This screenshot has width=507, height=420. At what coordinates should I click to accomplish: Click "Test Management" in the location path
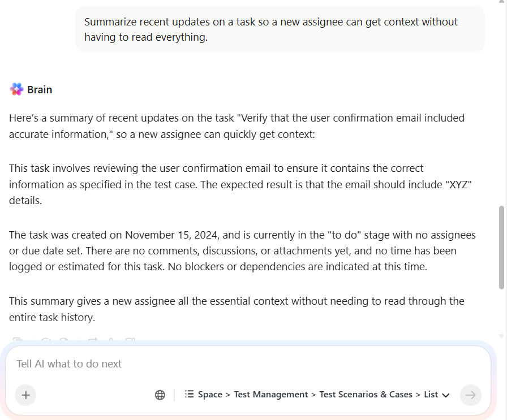pyautogui.click(x=271, y=395)
